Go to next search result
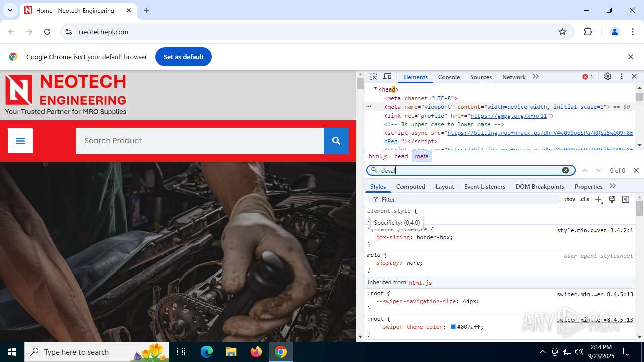Image resolution: width=644 pixels, height=362 pixels. tap(599, 170)
